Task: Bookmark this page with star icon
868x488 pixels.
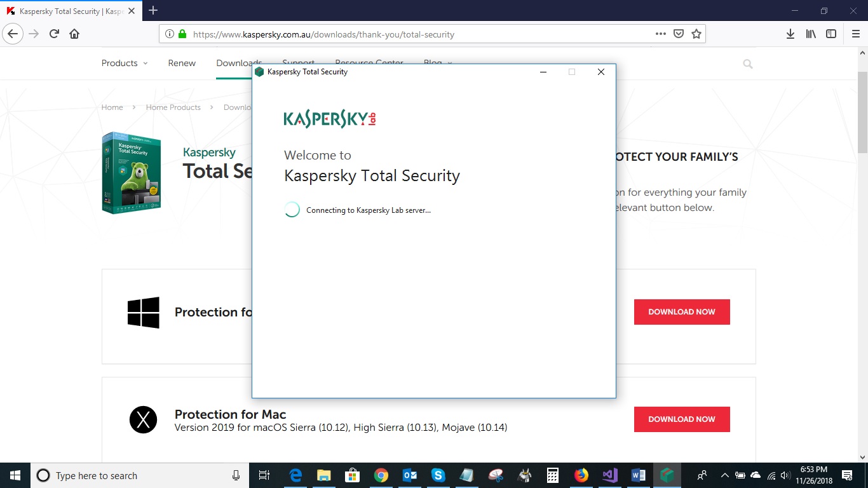Action: tap(696, 34)
